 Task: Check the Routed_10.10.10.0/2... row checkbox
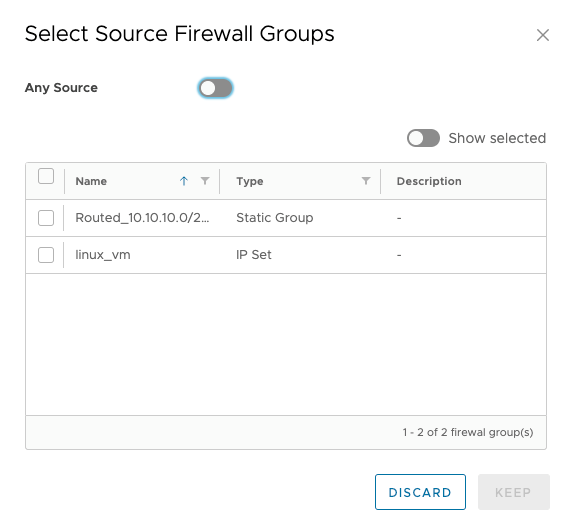coord(46,218)
